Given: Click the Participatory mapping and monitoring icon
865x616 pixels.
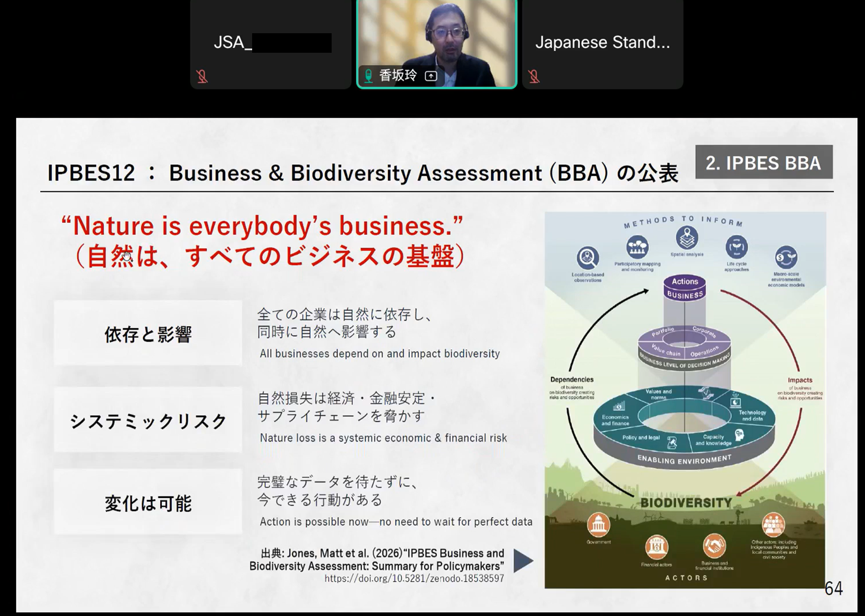Looking at the screenshot, I should click(x=637, y=247).
